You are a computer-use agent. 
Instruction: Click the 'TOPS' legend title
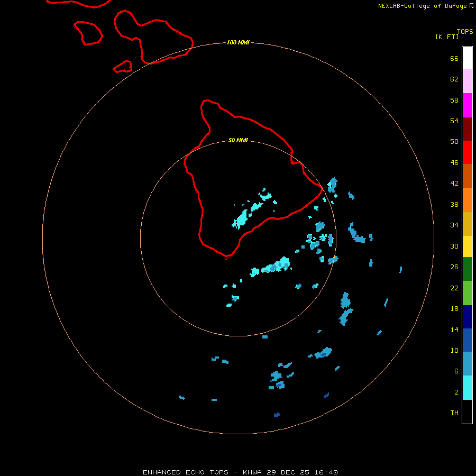[465, 32]
